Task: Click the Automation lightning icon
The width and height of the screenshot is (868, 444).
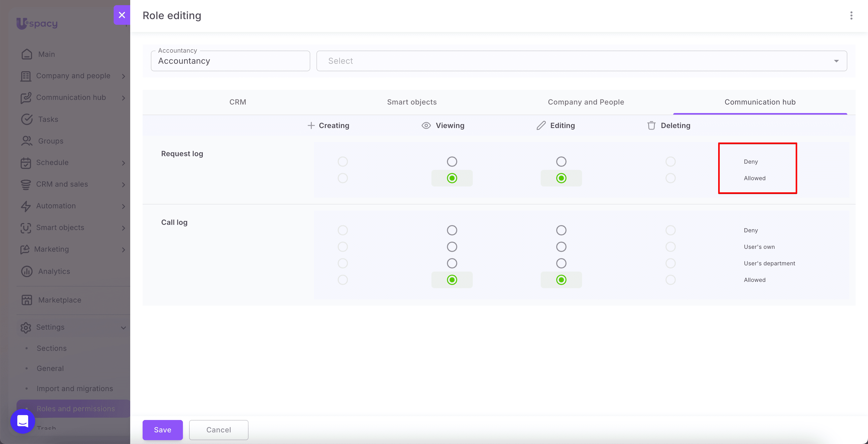Action: [26, 206]
